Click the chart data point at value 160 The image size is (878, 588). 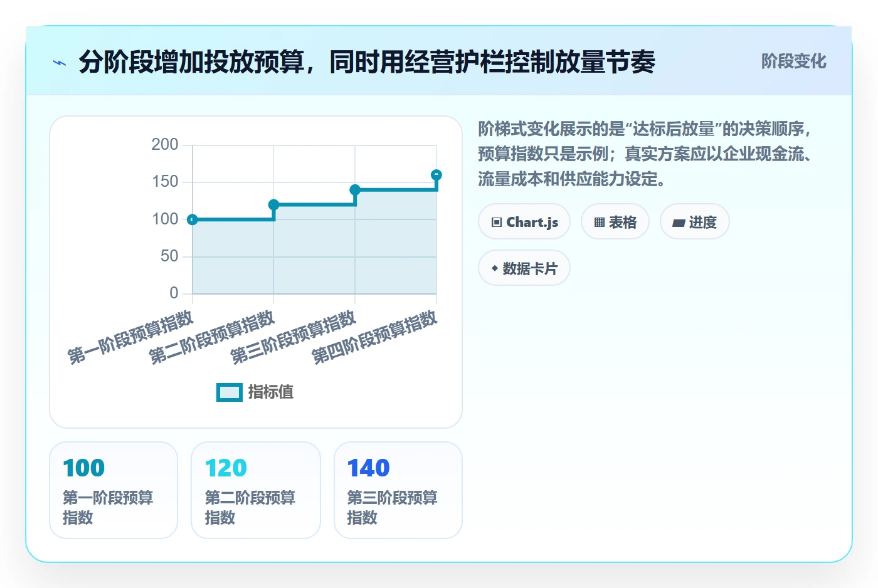point(436,175)
